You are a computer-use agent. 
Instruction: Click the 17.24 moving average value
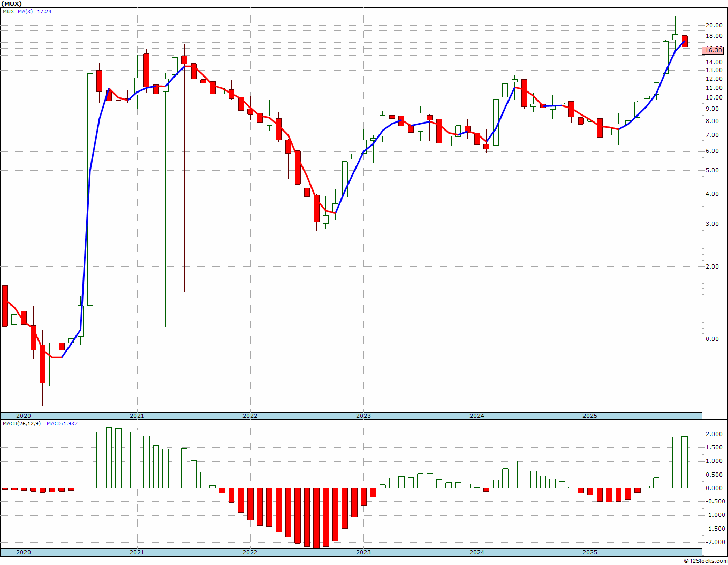point(44,11)
